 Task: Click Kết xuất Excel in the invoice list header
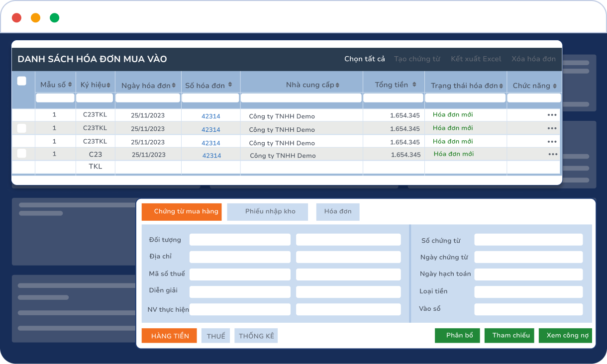coord(476,58)
